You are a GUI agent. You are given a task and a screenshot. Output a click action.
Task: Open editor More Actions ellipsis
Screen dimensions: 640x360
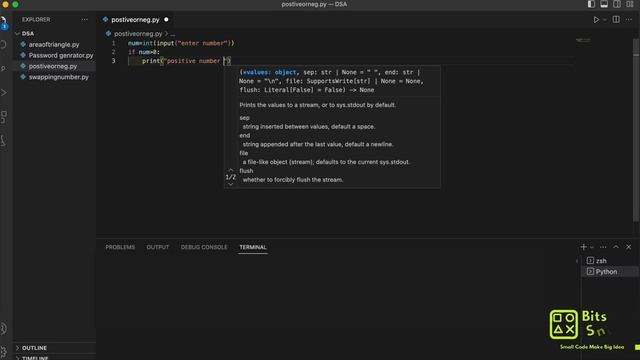[x=629, y=20]
